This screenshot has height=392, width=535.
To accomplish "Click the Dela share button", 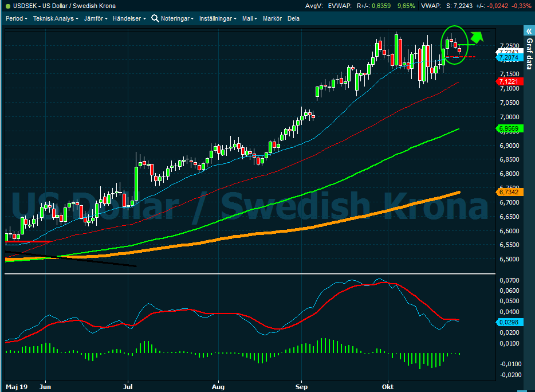I will (x=293, y=18).
